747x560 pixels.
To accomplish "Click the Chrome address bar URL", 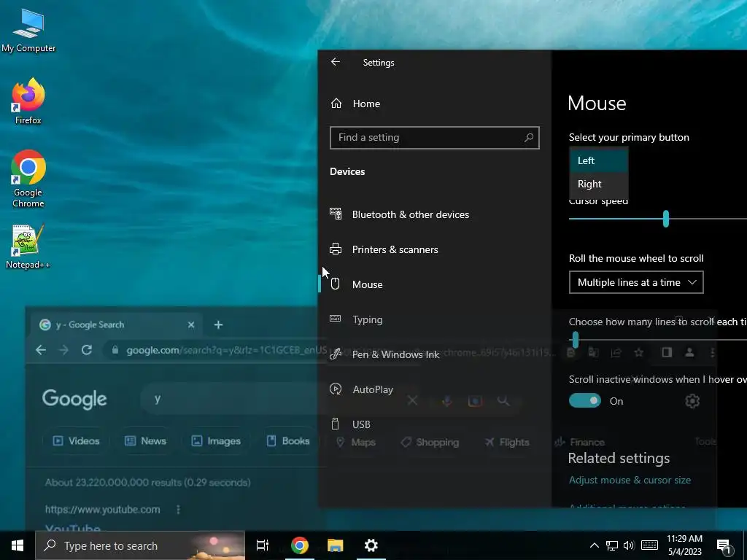I will coord(226,351).
